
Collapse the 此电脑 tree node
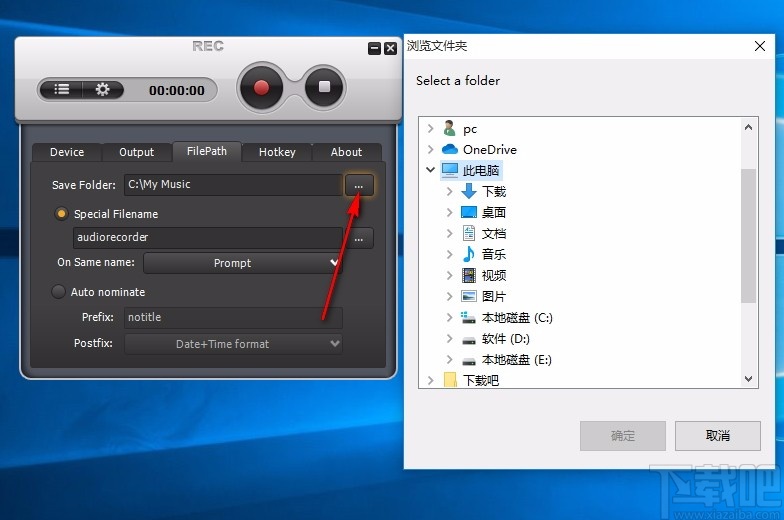430,170
